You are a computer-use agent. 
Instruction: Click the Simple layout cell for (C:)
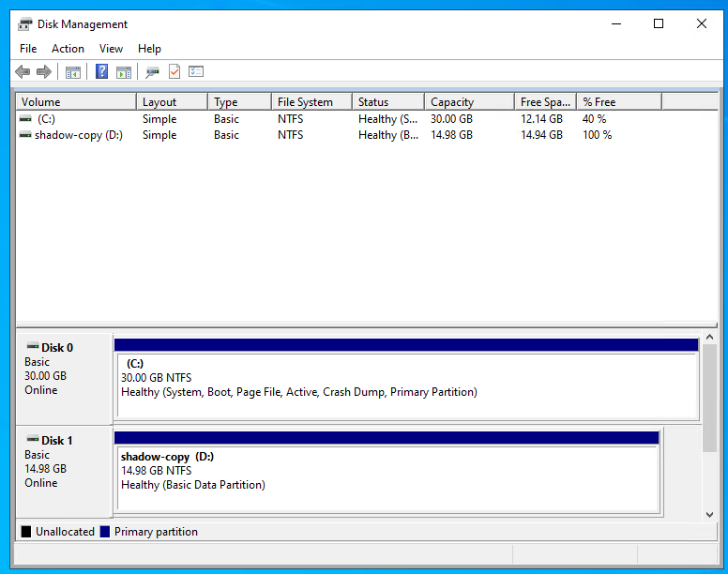[159, 119]
